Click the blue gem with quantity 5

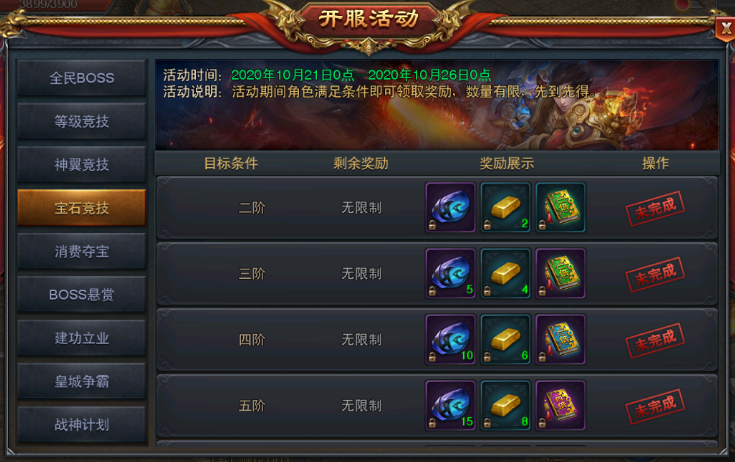point(450,274)
